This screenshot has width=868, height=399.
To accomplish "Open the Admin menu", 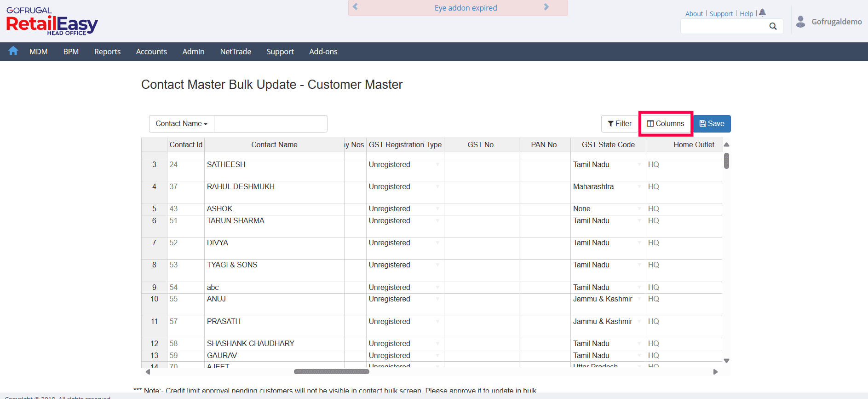I will point(193,52).
